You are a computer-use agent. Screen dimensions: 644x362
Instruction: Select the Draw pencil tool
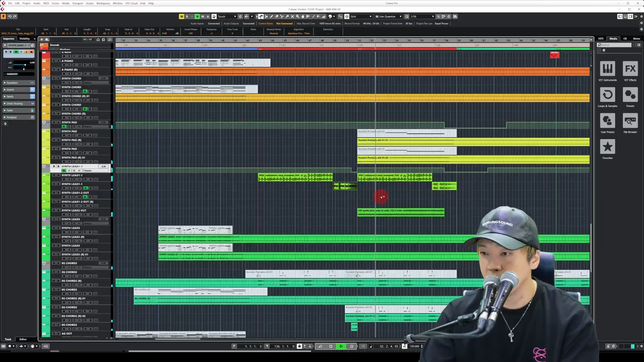click(x=271, y=16)
